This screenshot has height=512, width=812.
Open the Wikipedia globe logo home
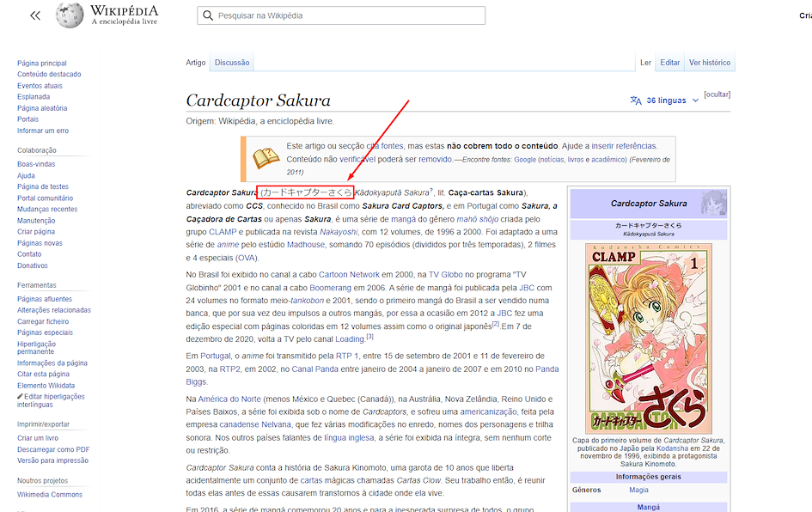tap(70, 15)
